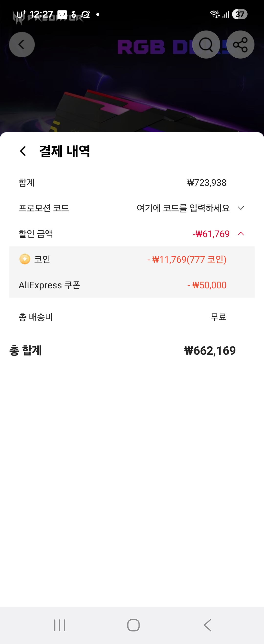
Task: Tap the -₩50,000 coupon discount value
Action: pos(207,285)
